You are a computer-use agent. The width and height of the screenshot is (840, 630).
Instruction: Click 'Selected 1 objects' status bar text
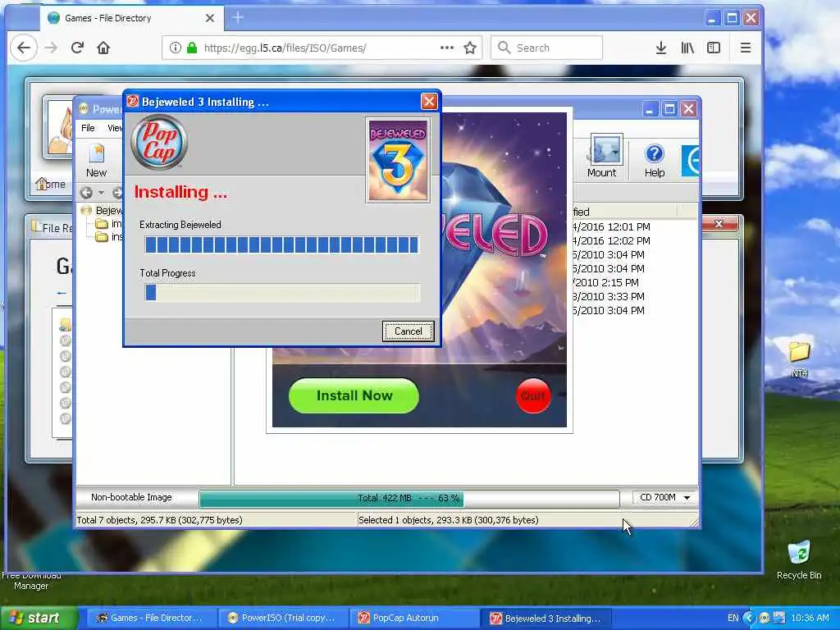[449, 520]
